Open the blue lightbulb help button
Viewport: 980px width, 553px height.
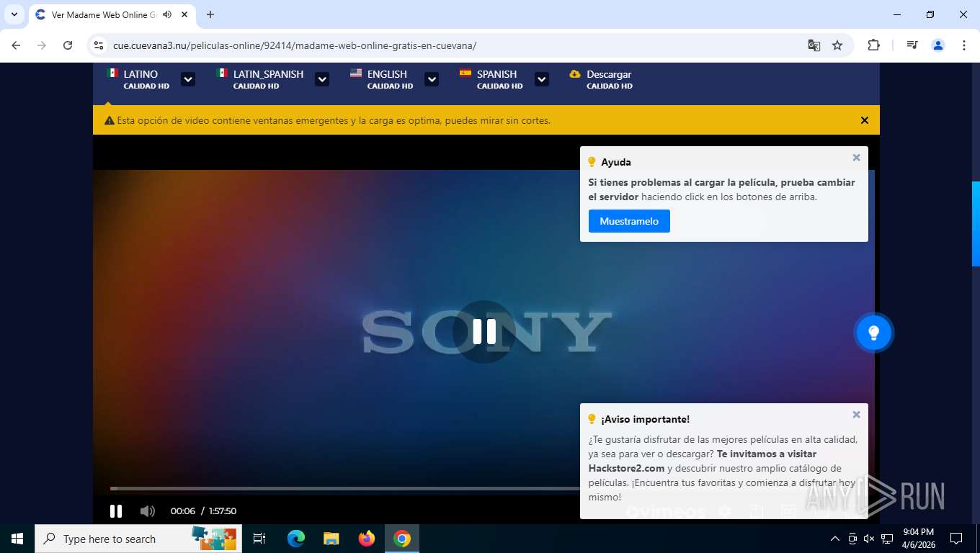873,333
